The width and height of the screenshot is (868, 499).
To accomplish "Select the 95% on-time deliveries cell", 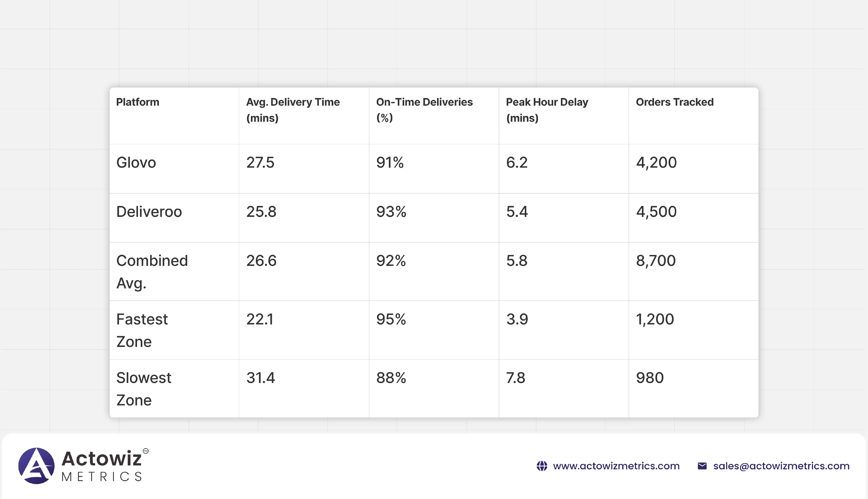I will (x=391, y=319).
